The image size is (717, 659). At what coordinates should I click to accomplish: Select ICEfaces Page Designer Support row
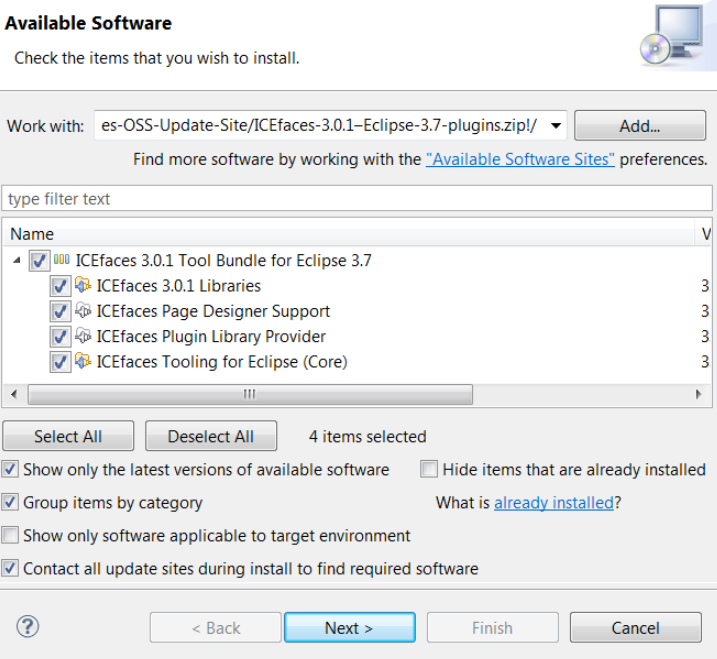pos(213,311)
